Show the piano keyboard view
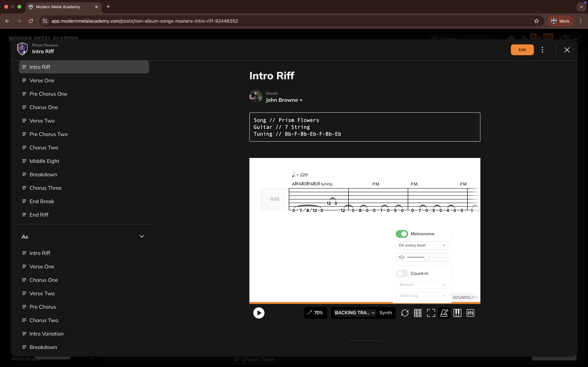 coord(457,313)
